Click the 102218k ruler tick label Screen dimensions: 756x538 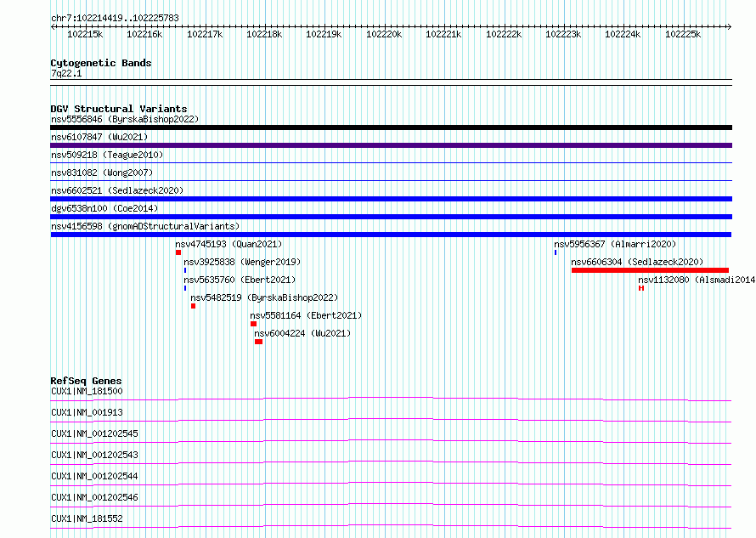[264, 34]
